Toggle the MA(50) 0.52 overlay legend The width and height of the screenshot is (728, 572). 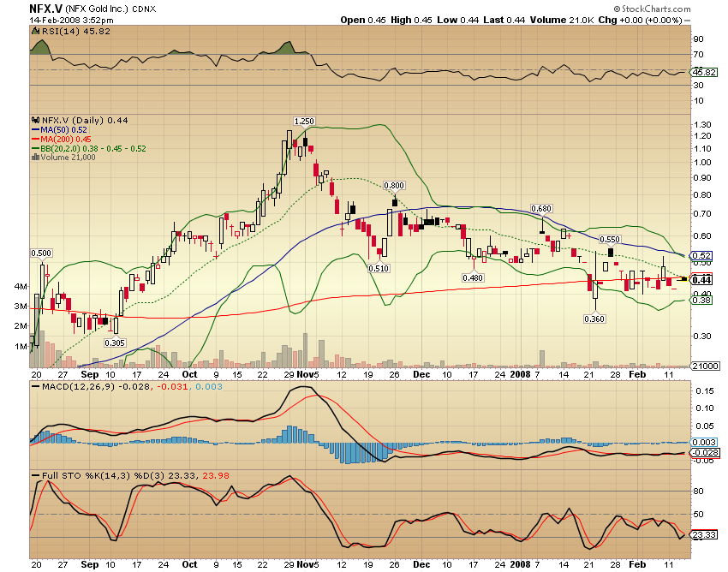pyautogui.click(x=64, y=129)
